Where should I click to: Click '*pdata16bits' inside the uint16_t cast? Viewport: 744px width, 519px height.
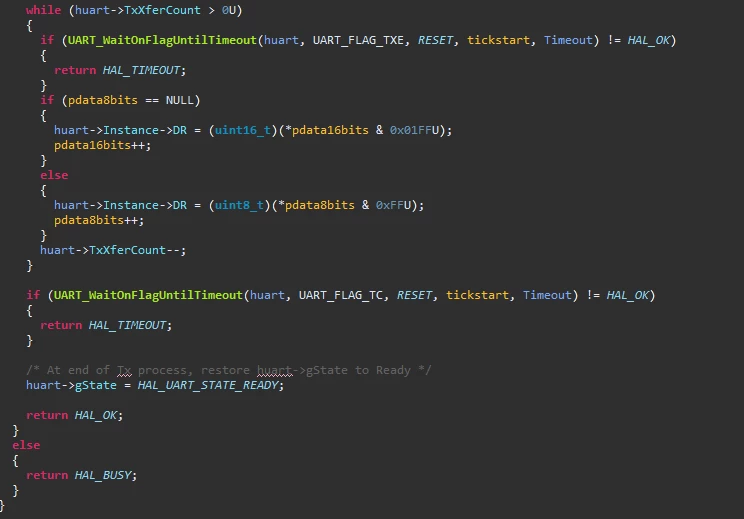[326, 130]
